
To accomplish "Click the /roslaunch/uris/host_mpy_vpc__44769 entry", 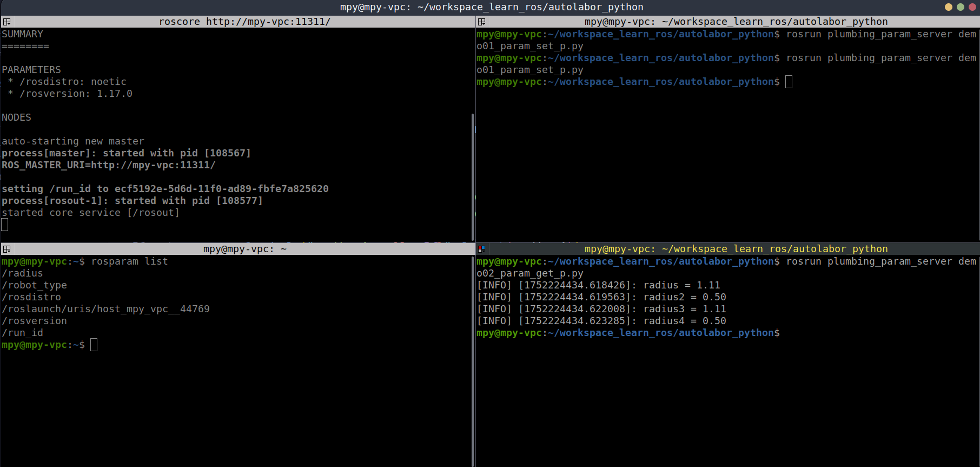I will [105, 309].
